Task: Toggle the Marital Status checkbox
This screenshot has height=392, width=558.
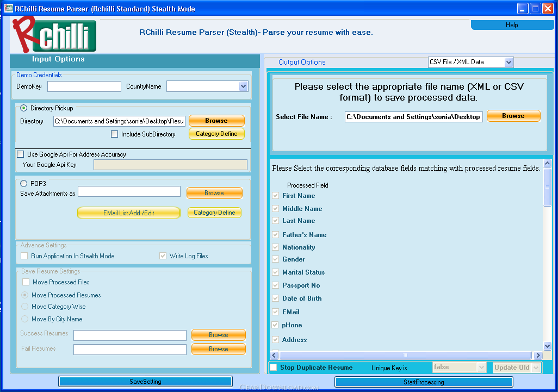Action: tap(275, 272)
